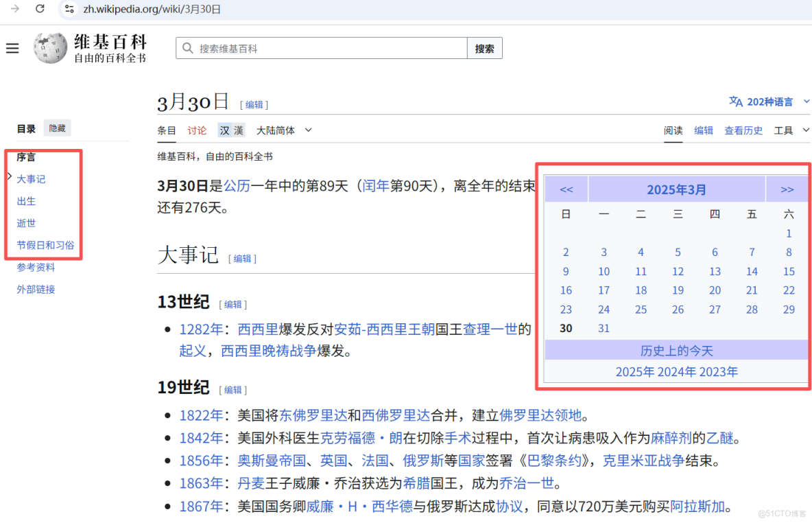The image size is (812, 523).
Task: Reload the page with refresh icon
Action: 39,10
